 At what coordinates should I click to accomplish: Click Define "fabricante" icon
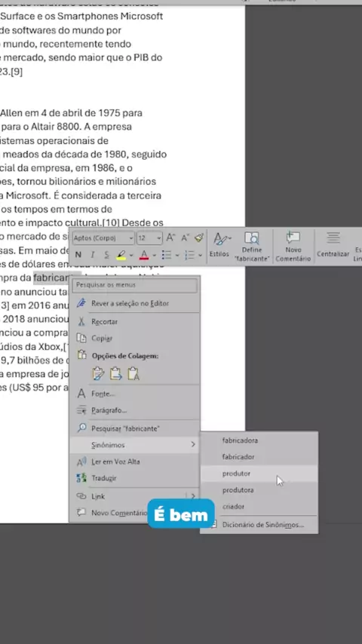252,247
